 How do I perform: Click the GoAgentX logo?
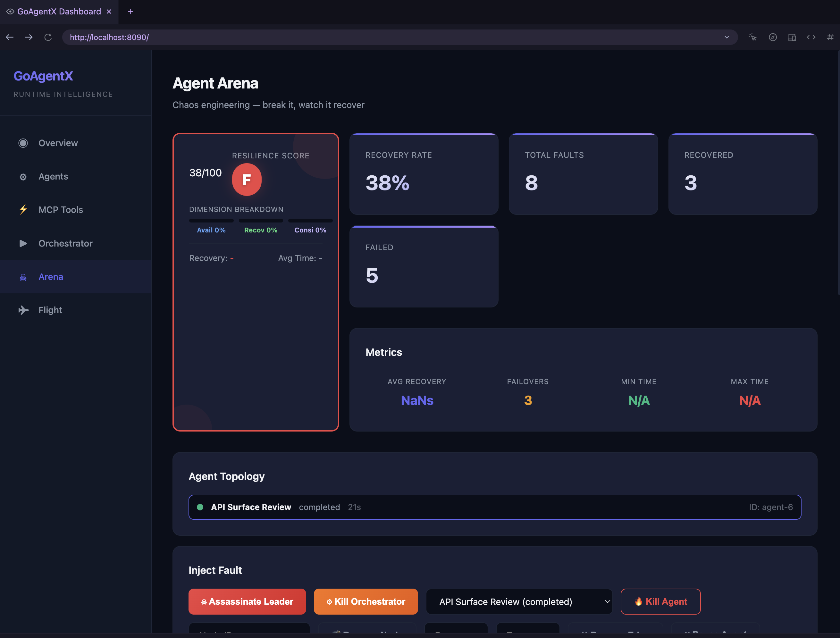(x=43, y=76)
